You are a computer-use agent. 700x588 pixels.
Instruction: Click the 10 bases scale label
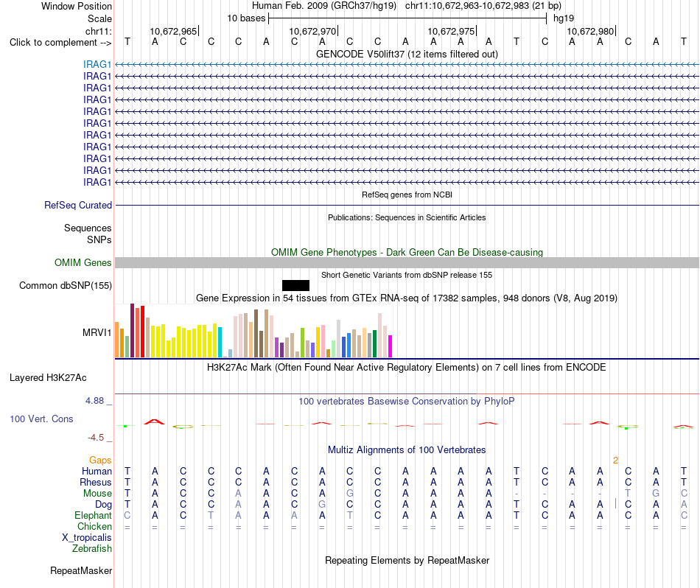(x=246, y=18)
